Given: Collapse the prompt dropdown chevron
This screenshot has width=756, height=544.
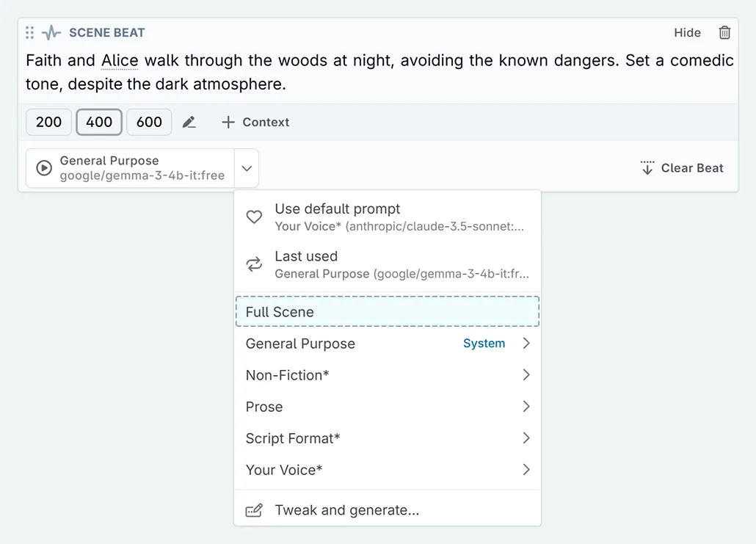Looking at the screenshot, I should [x=247, y=168].
